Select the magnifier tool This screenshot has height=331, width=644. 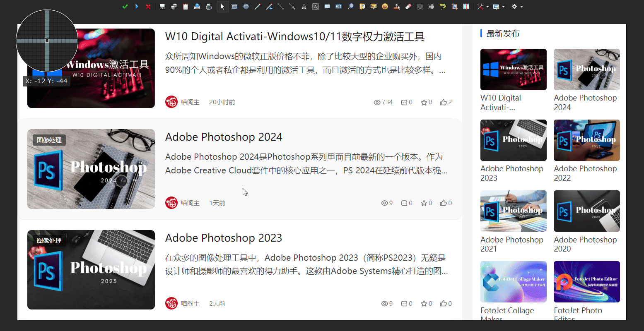[x=350, y=7]
